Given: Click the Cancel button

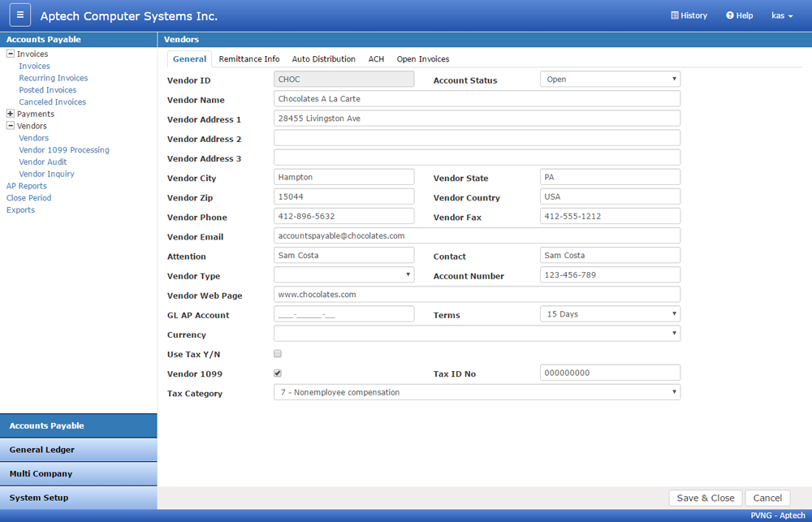Looking at the screenshot, I should pyautogui.click(x=767, y=498).
